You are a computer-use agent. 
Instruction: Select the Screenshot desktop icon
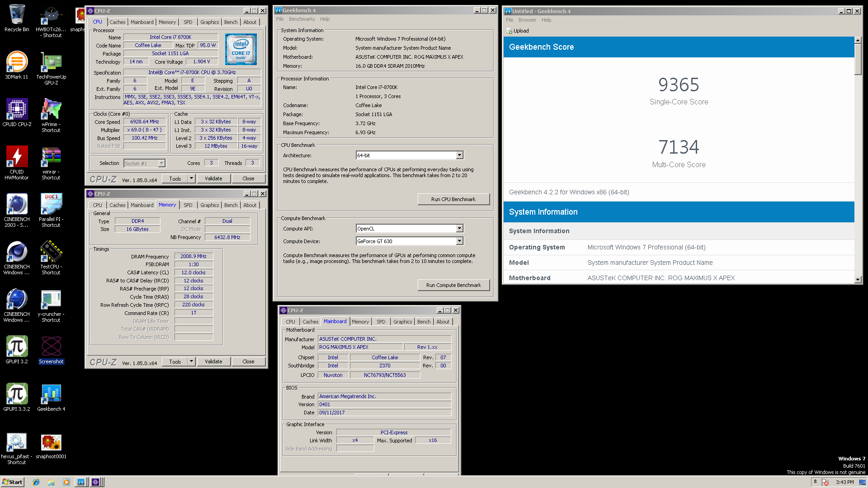[51, 350]
